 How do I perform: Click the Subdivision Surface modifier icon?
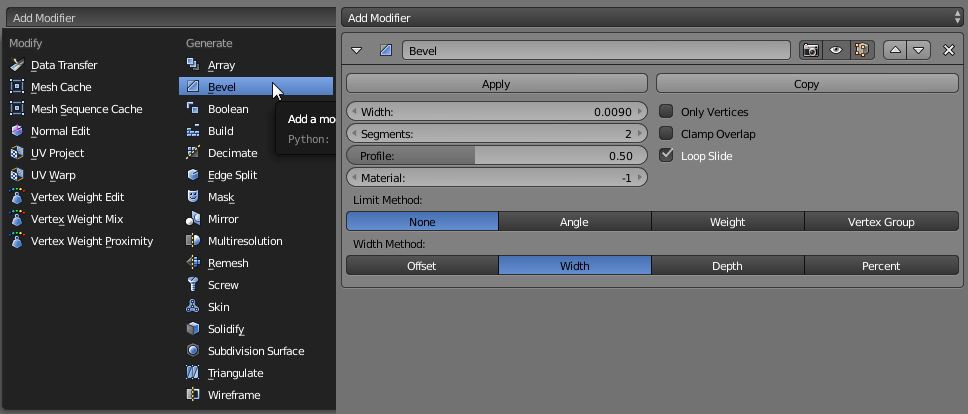pyautogui.click(x=194, y=351)
